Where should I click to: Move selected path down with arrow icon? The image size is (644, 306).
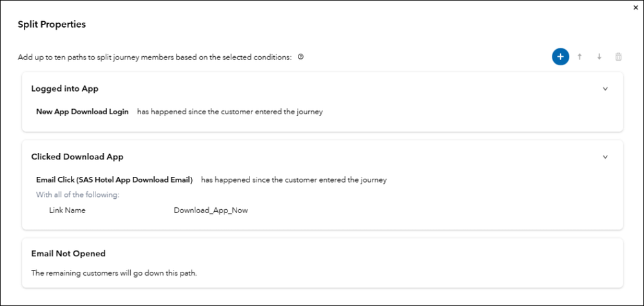[599, 57]
